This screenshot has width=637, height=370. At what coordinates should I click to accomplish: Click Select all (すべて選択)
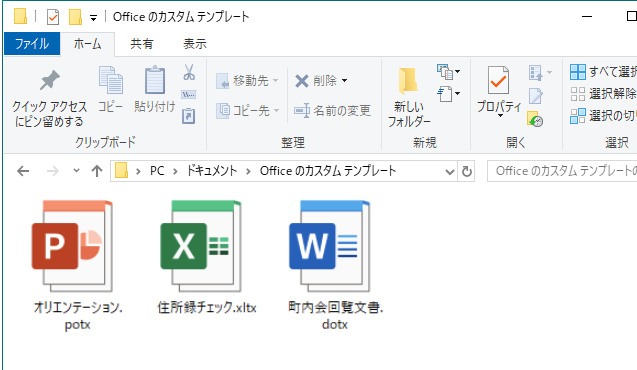tap(603, 72)
